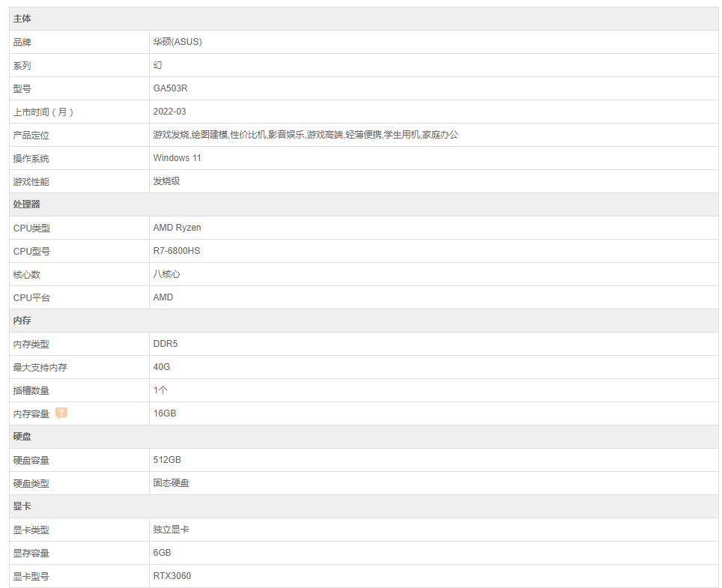This screenshot has height=588, width=722.
Task: Click the DDR5 memory type value
Action: tap(166, 344)
